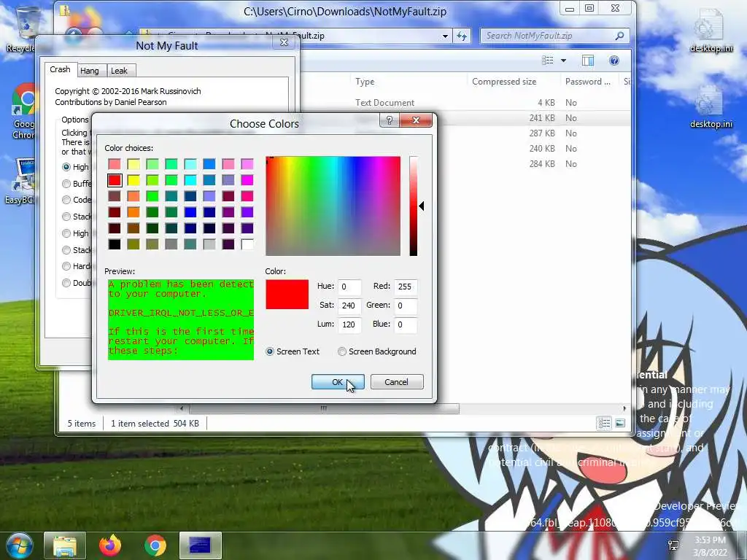The image size is (747, 560).
Task: Open the upper desktop.ini file icon
Action: (x=711, y=31)
